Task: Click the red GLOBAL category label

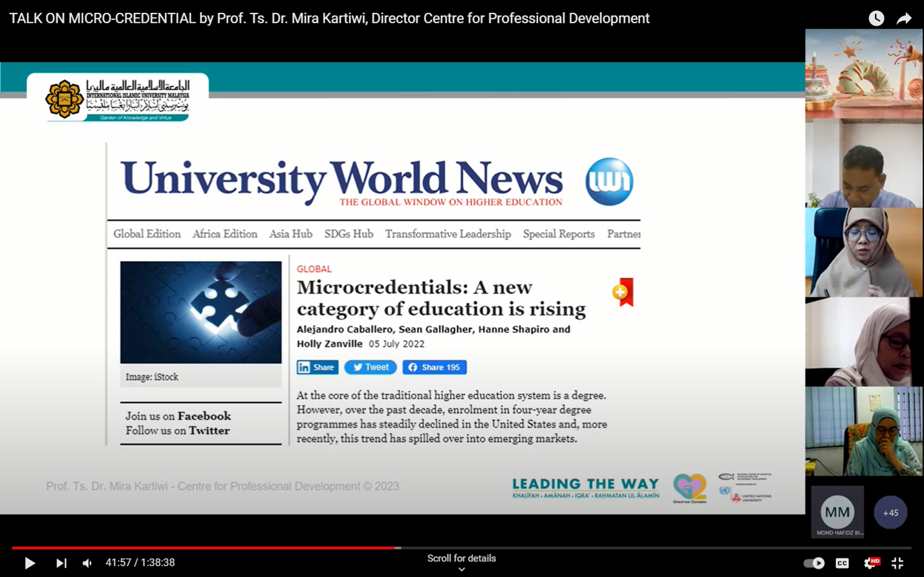Action: pyautogui.click(x=314, y=269)
